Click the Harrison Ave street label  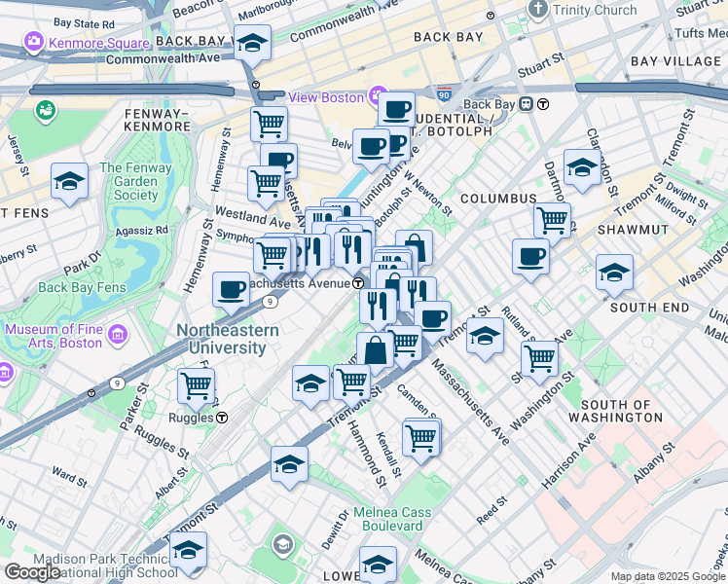pos(568,461)
